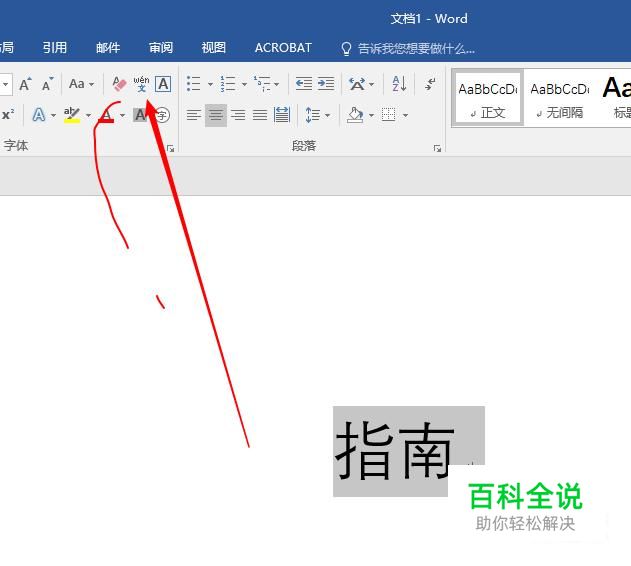Click the Increase Font Size icon
This screenshot has height=566, width=631.
point(25,84)
